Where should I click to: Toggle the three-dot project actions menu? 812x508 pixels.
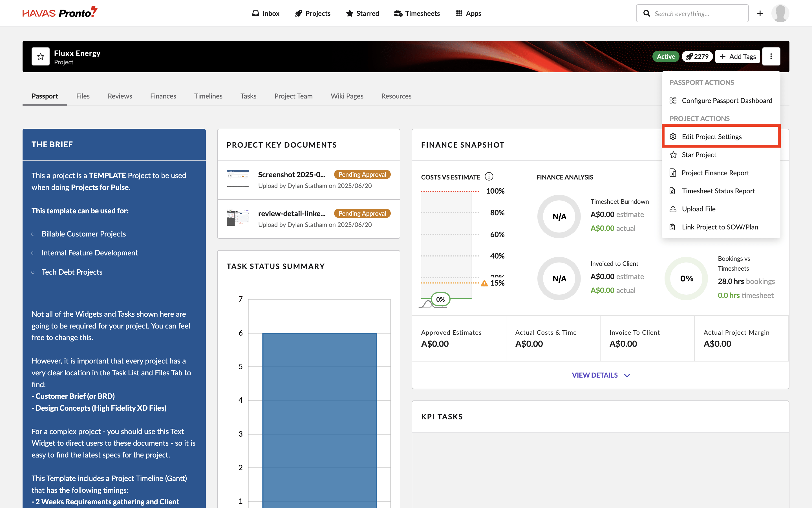(771, 56)
